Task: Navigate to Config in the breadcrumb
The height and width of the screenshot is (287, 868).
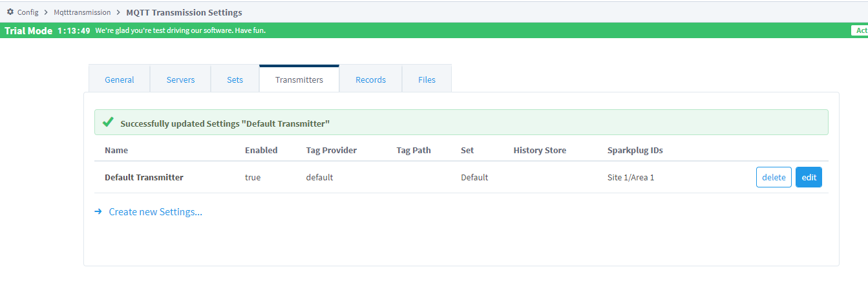Action: coord(28,12)
